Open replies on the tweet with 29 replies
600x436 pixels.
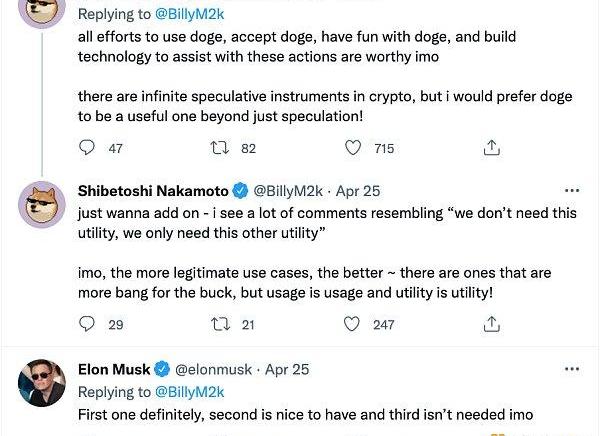(x=87, y=324)
